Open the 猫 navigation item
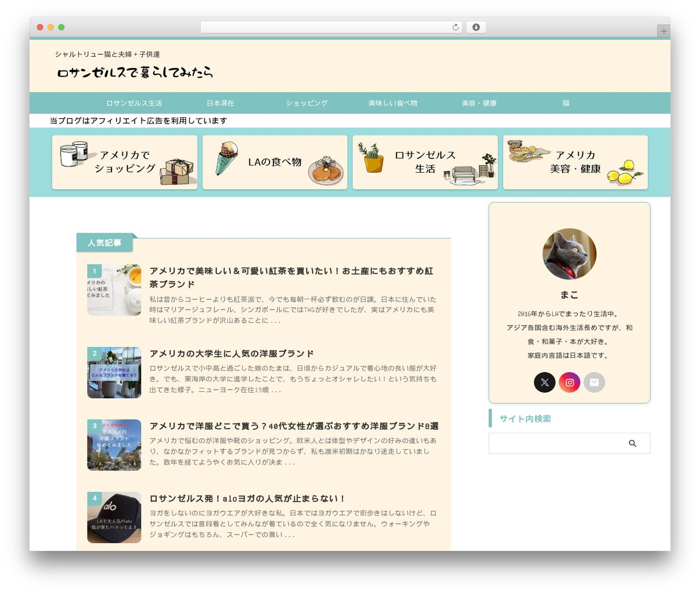The image size is (700, 593). point(566,103)
